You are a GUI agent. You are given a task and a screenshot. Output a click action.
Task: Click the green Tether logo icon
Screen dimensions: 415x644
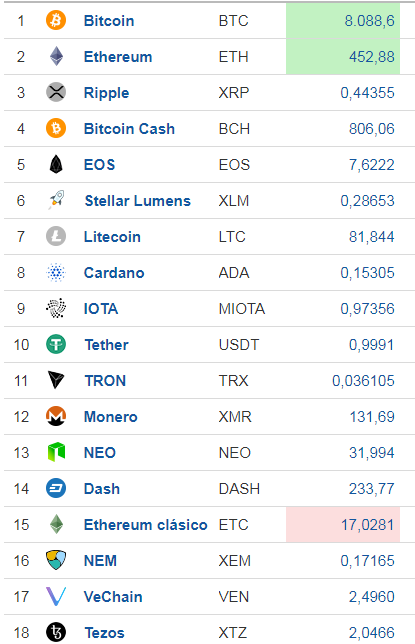tap(56, 344)
